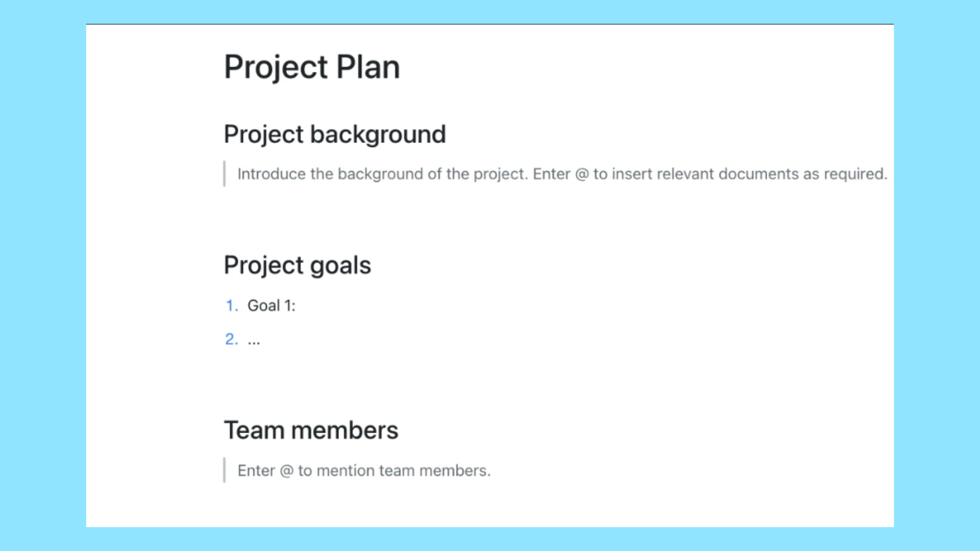Select the Project goals heading

coord(298,266)
